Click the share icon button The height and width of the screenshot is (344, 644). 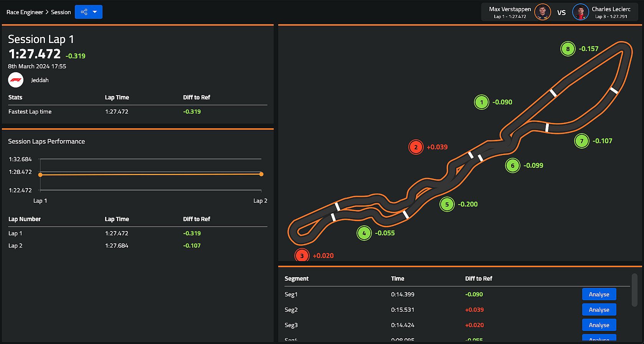point(84,12)
